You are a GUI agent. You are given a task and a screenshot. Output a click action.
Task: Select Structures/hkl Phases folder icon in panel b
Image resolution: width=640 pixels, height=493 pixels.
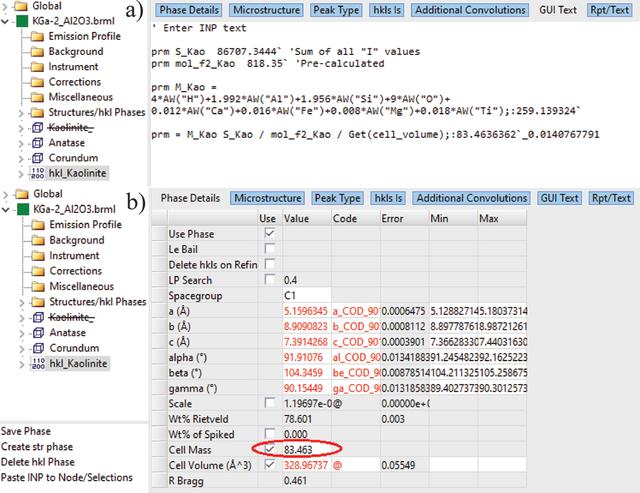tap(38, 302)
